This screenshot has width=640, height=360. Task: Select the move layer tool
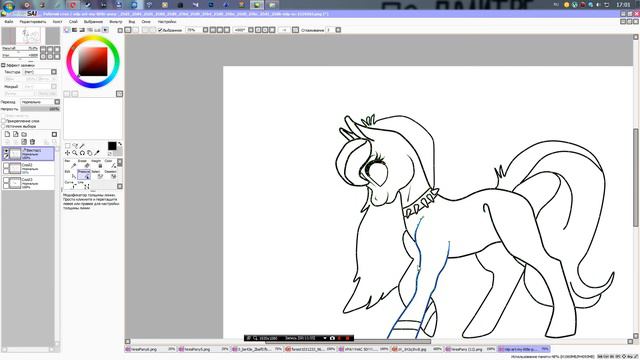67,153
